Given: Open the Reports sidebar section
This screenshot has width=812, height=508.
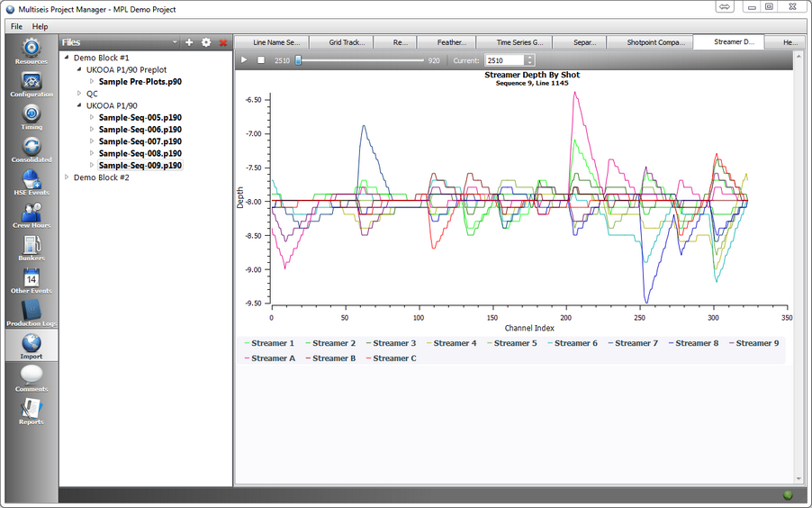Looking at the screenshot, I should (x=32, y=411).
